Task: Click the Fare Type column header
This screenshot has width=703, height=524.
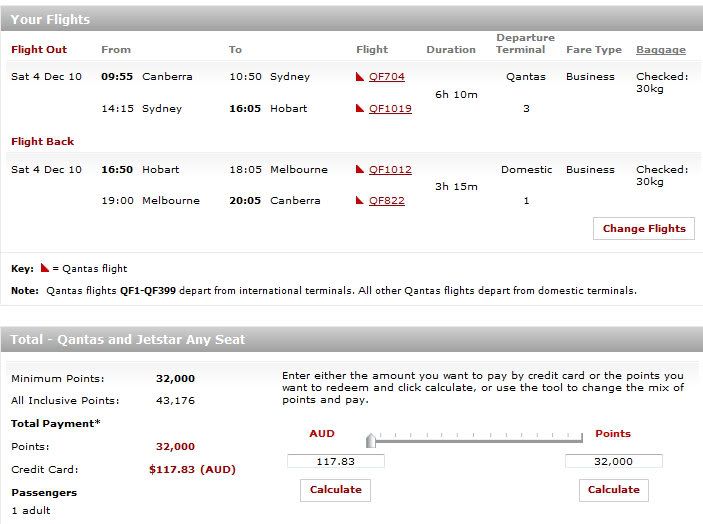Action: [594, 50]
